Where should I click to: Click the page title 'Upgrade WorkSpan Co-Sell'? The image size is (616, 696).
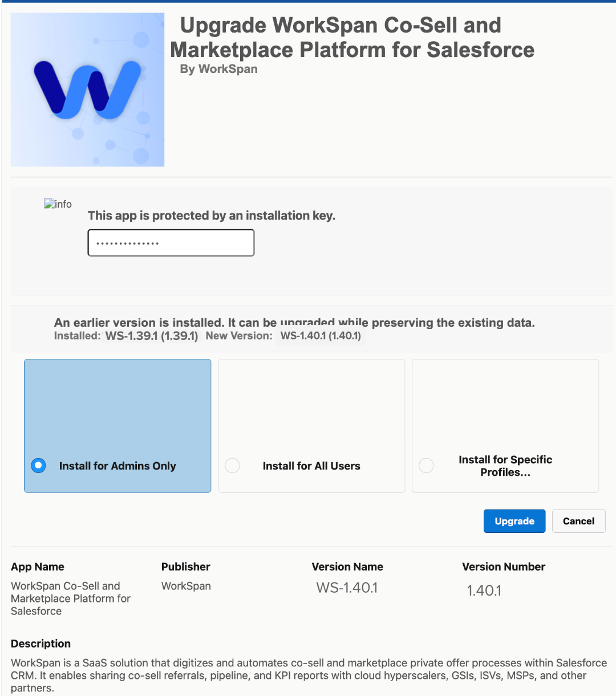[352, 37]
